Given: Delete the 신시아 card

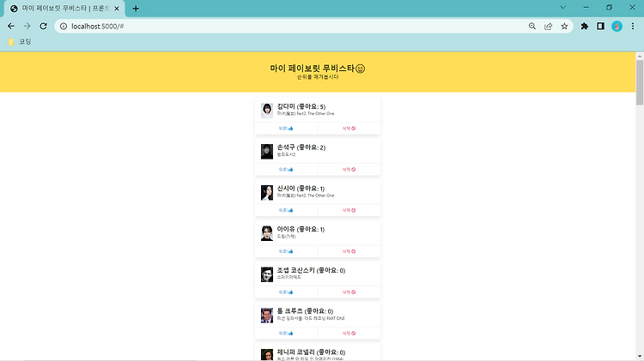Looking at the screenshot, I should coord(349,210).
